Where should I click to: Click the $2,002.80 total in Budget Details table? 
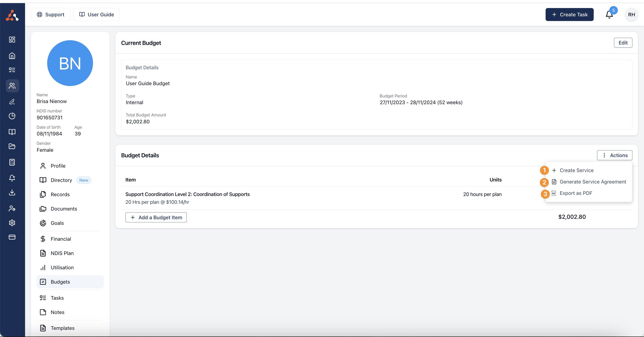point(572,217)
